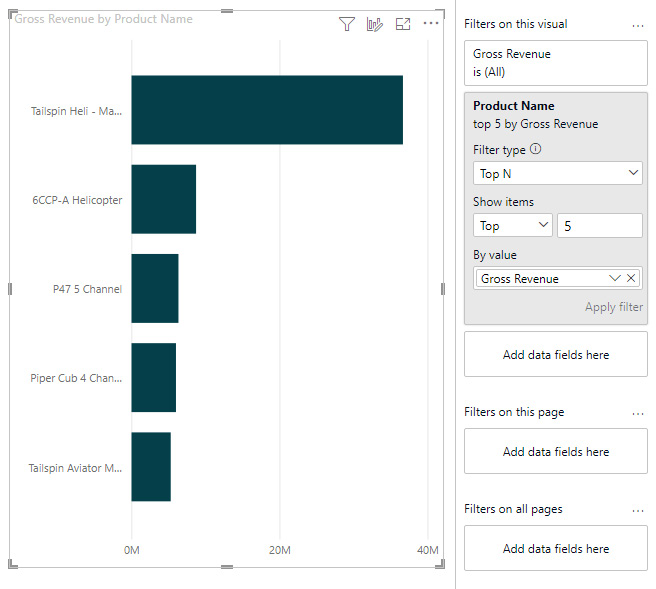The height and width of the screenshot is (589, 656).
Task: Expand the Gross Revenue is (All) filter card
Action: coord(555,63)
